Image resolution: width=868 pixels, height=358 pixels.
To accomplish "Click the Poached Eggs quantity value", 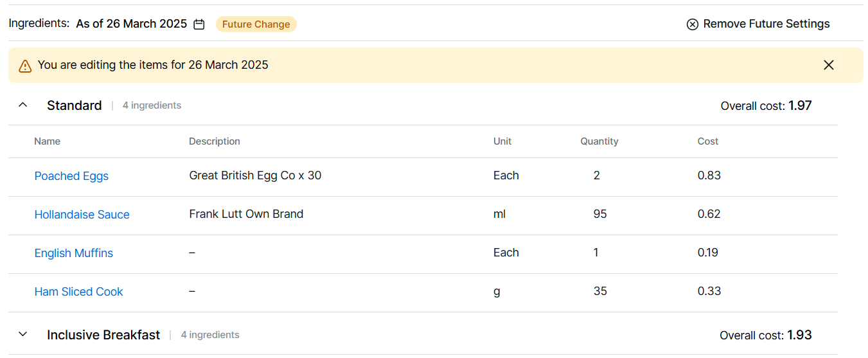I will pyautogui.click(x=597, y=175).
